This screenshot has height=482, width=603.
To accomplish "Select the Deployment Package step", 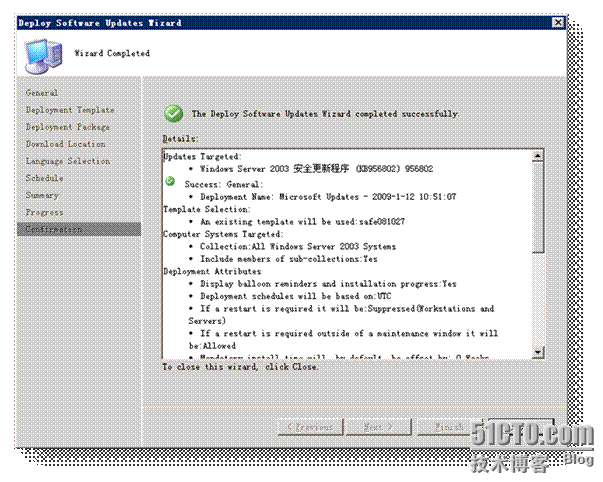I will pyautogui.click(x=68, y=127).
